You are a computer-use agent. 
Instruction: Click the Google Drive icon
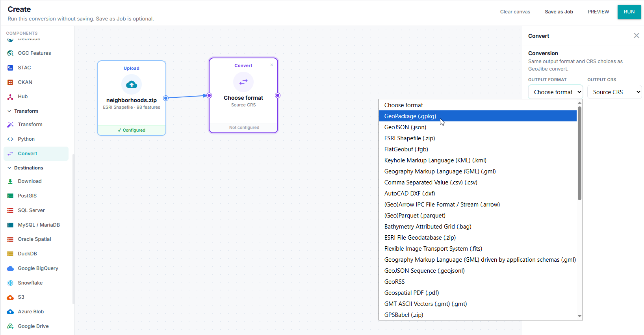[x=10, y=326]
